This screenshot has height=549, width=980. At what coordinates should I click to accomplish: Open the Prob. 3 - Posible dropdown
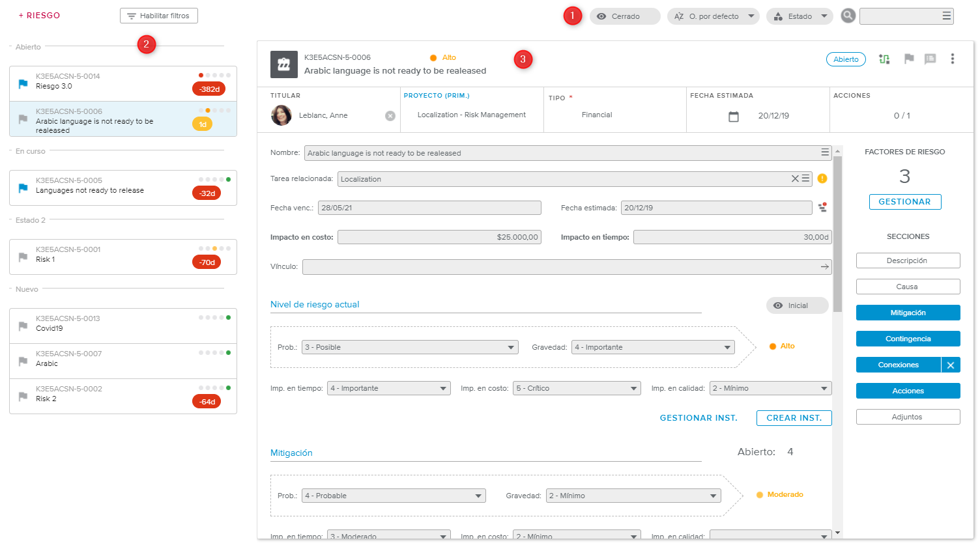(410, 347)
